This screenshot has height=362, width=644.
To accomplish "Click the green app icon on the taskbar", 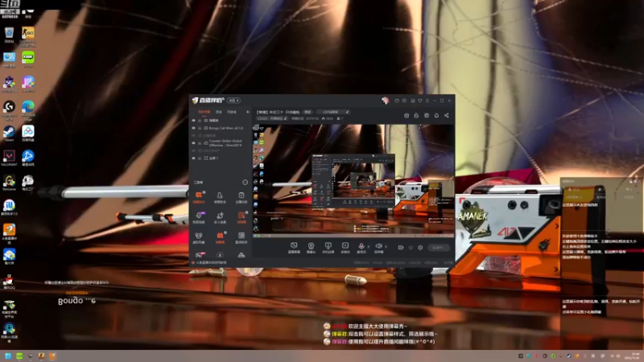I will pos(19,356).
